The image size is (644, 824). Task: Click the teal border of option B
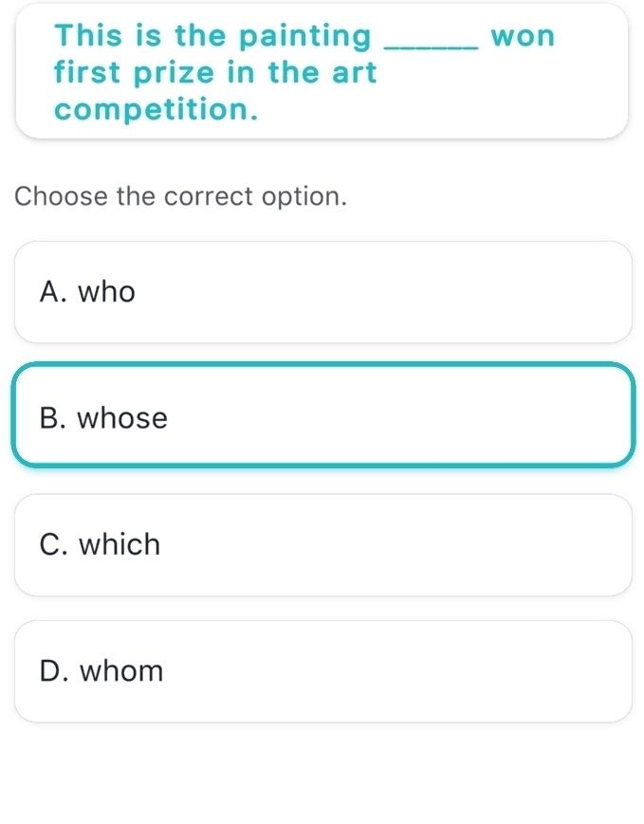pyautogui.click(x=322, y=365)
